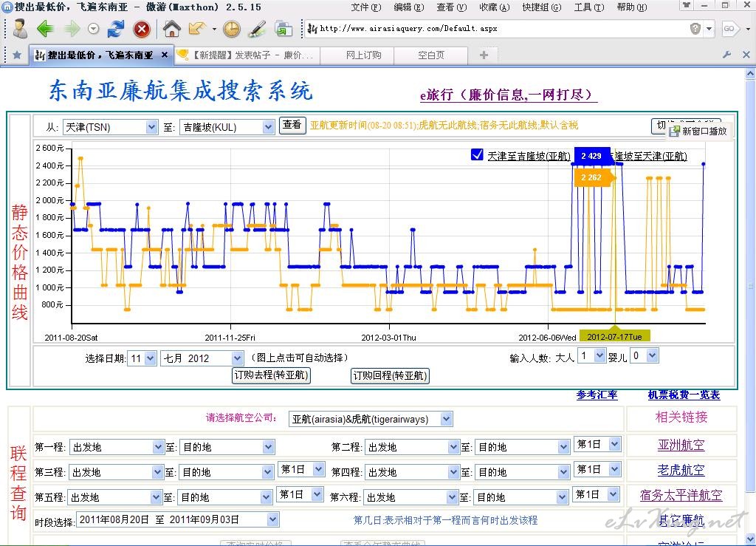Open 第五程 出发地 dropdown
This screenshot has width=756, height=546.
pos(114,497)
